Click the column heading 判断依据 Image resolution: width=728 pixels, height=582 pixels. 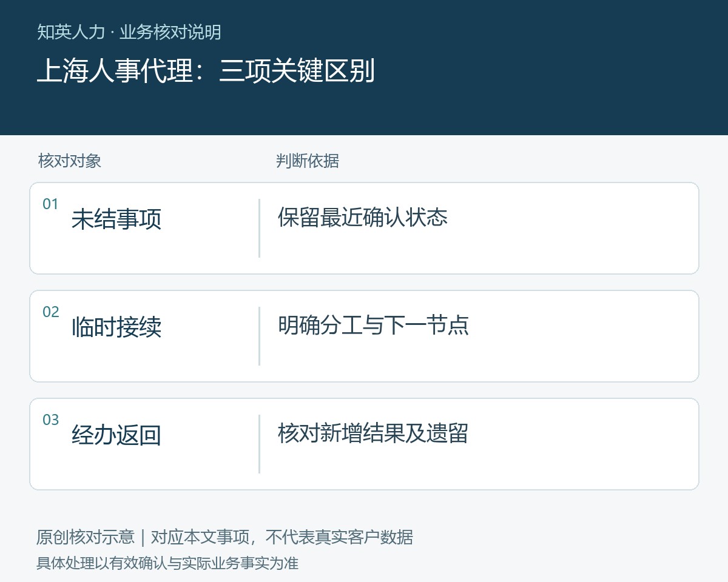click(308, 161)
